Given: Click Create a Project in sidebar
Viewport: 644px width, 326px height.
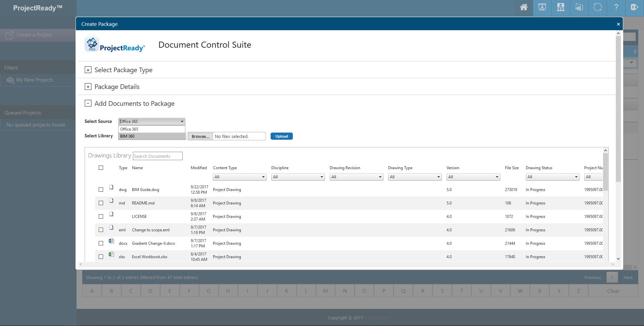Looking at the screenshot, I should [x=34, y=35].
